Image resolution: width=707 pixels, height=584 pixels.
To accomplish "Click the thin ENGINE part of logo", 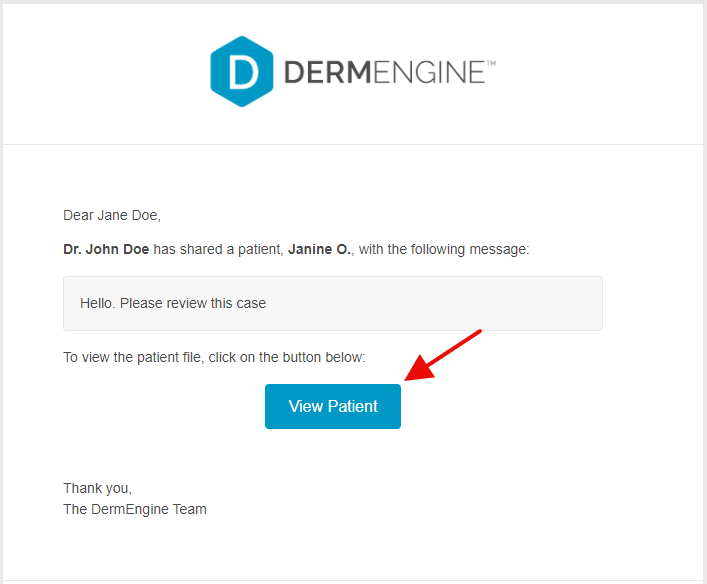I will (429, 72).
